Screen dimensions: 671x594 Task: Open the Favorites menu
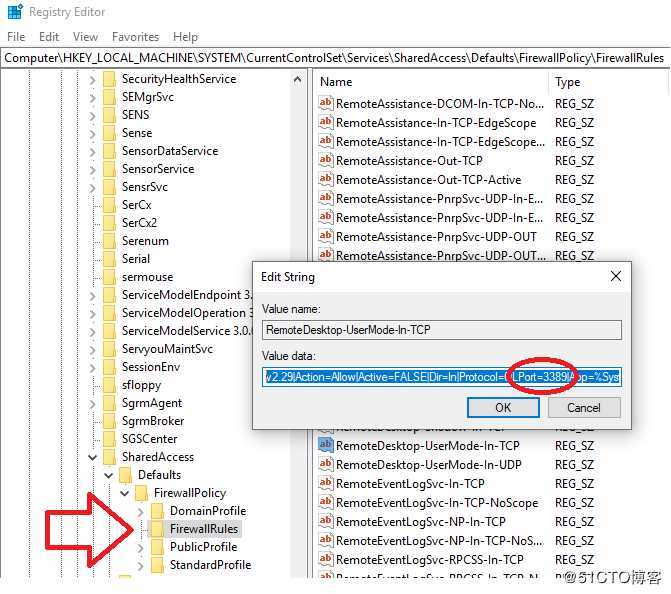(135, 37)
